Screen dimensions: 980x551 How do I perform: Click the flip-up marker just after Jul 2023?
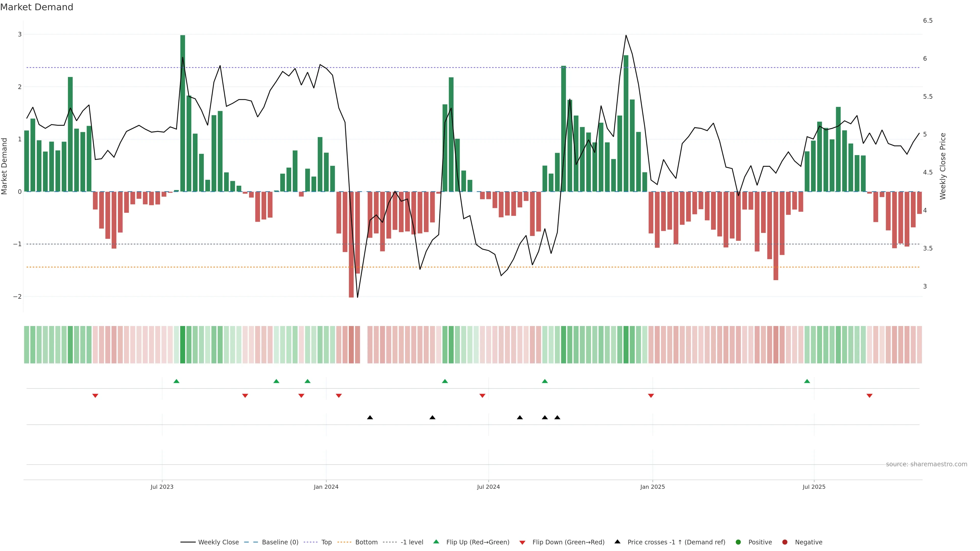(176, 381)
